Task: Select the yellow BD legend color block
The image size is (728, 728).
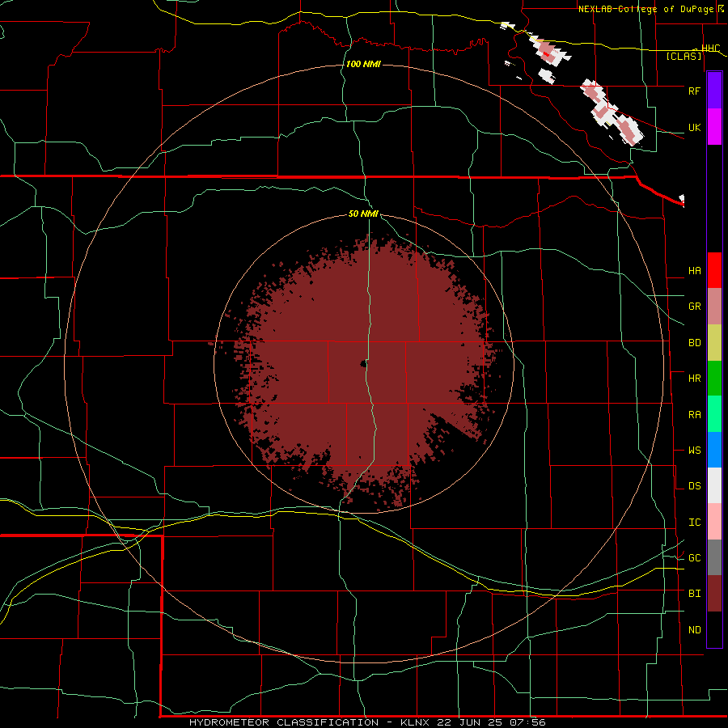Action: (x=714, y=342)
